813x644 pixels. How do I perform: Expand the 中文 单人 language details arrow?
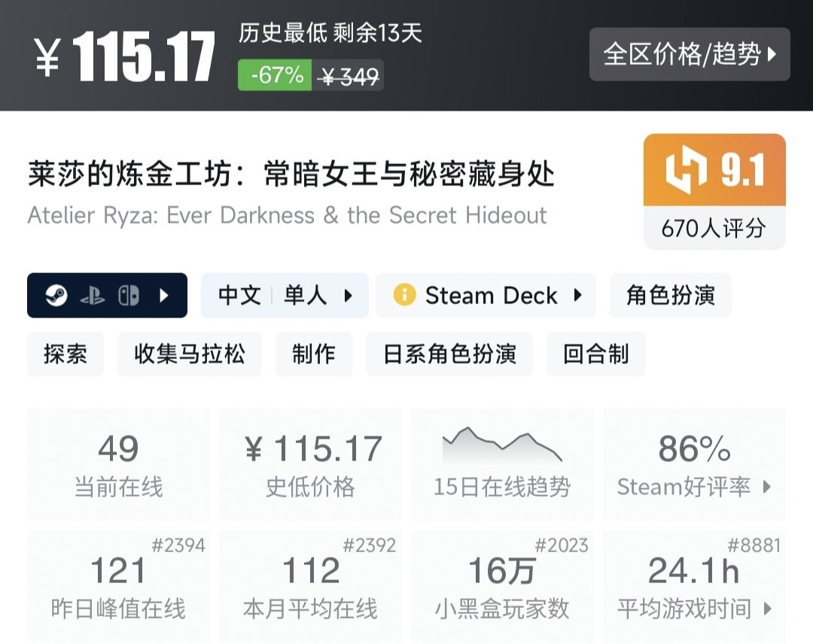point(349,296)
